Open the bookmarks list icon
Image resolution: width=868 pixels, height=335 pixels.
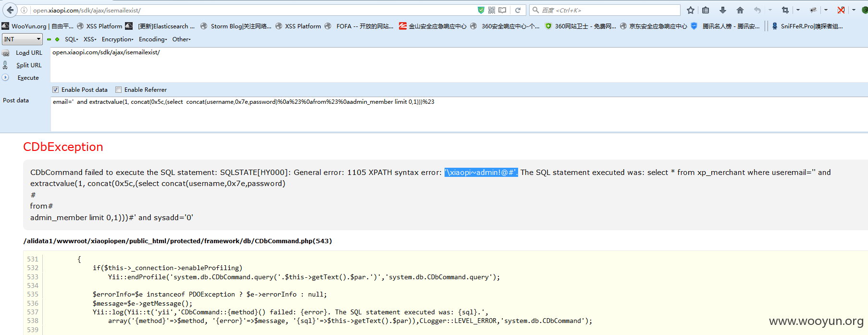[x=706, y=10]
